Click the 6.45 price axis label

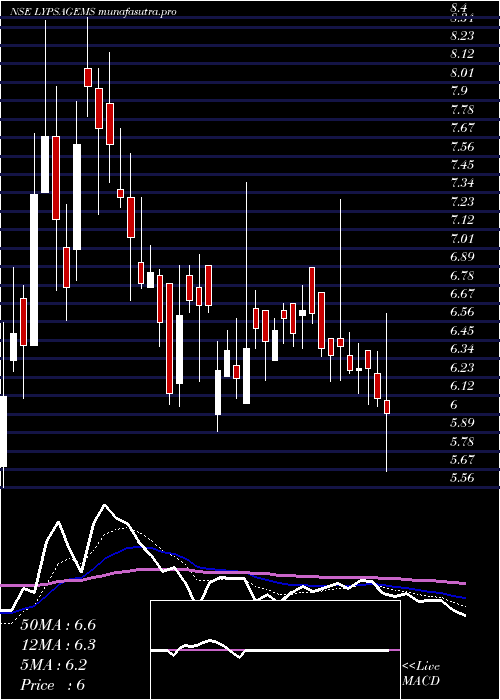[x=462, y=331]
